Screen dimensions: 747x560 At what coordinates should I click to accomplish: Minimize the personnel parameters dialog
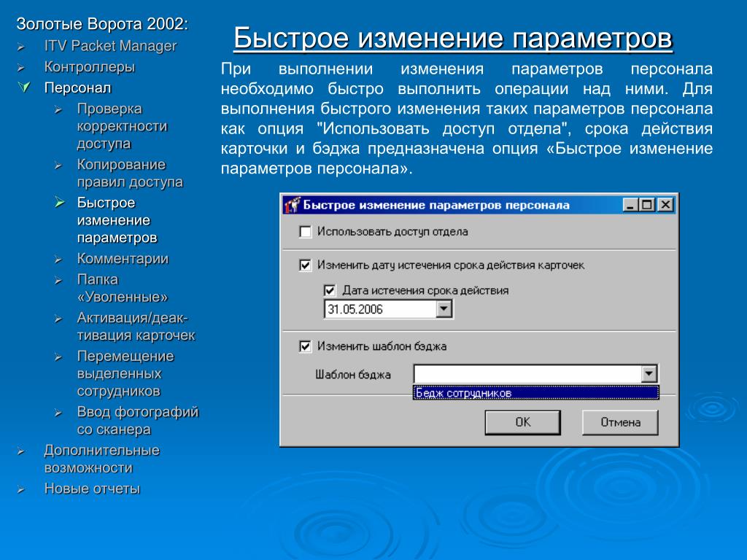pos(630,205)
